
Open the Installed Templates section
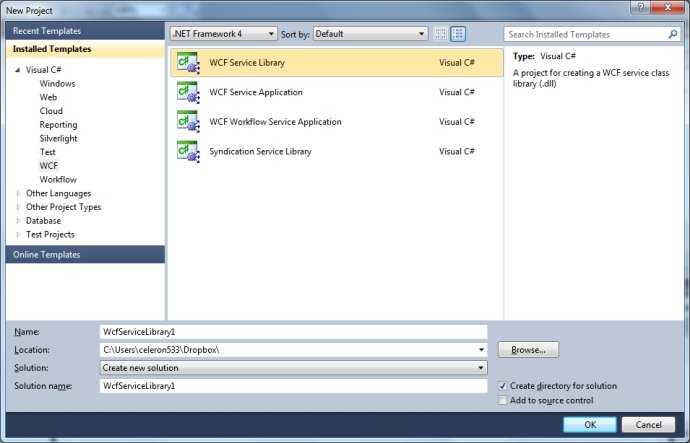point(85,49)
